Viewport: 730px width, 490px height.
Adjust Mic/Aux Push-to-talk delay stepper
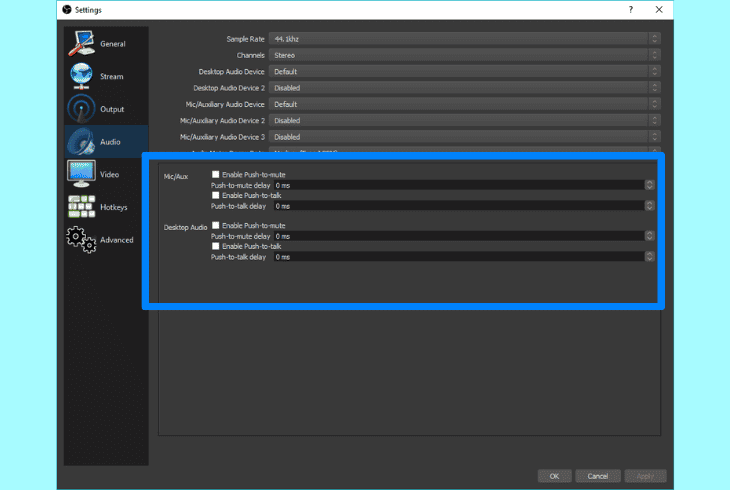click(x=649, y=205)
